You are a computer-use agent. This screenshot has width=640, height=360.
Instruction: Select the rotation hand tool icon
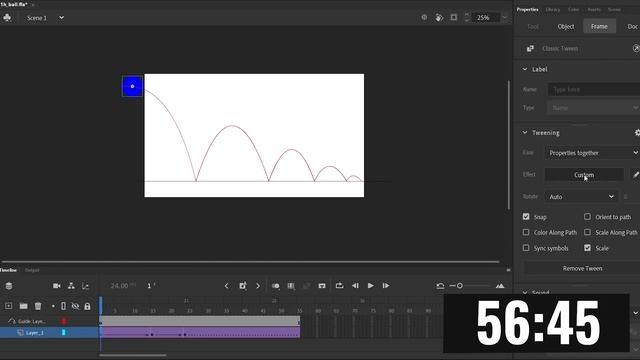[439, 18]
